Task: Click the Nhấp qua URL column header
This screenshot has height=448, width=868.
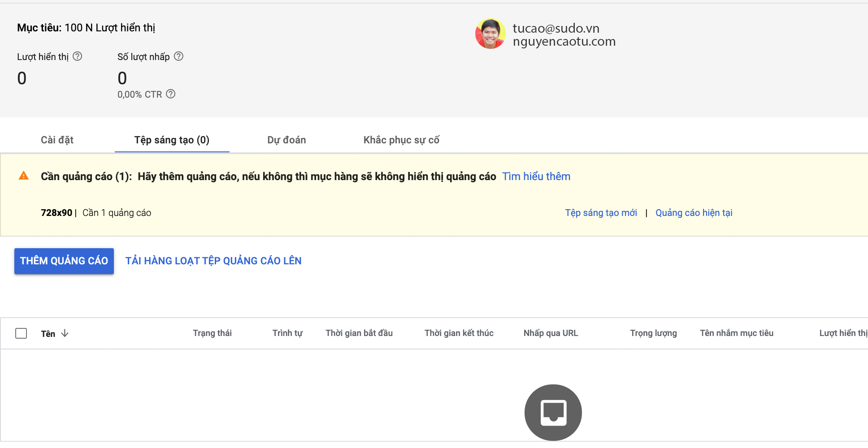Action: coord(551,333)
